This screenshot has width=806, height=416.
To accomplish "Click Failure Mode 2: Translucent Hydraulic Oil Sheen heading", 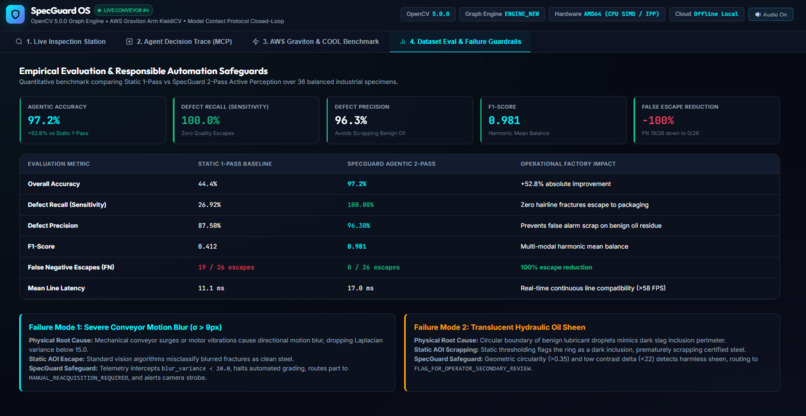I will (x=500, y=327).
